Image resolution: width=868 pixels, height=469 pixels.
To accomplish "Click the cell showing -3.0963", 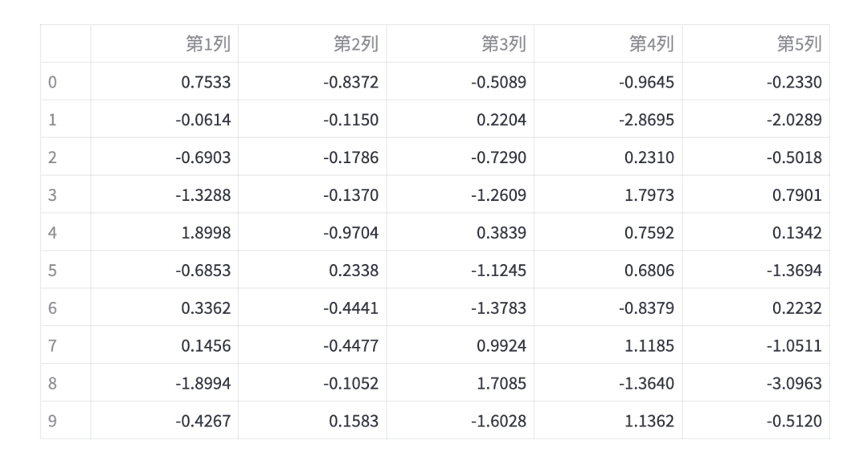I will (755, 383).
